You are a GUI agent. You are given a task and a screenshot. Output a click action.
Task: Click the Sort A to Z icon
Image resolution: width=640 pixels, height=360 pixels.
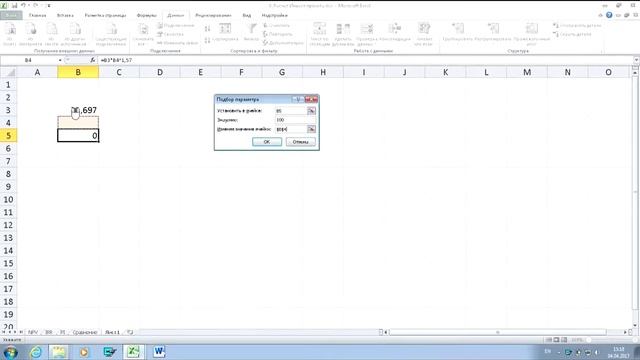click(207, 29)
